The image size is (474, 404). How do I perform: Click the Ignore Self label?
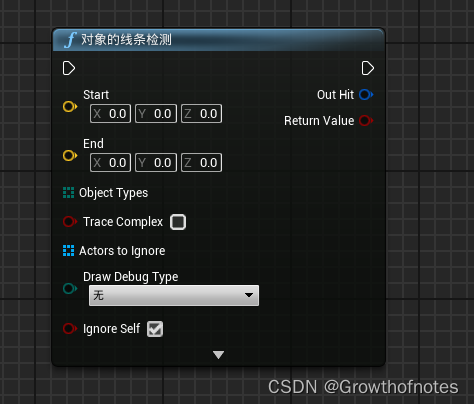click(x=111, y=329)
